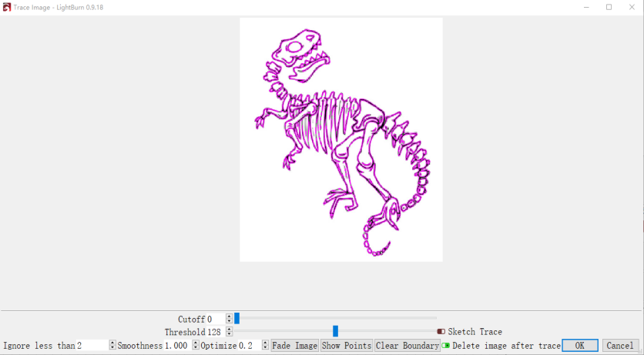Viewport: 644px width, 355px height.
Task: Maximize the Trace Image window
Action: [x=609, y=7]
